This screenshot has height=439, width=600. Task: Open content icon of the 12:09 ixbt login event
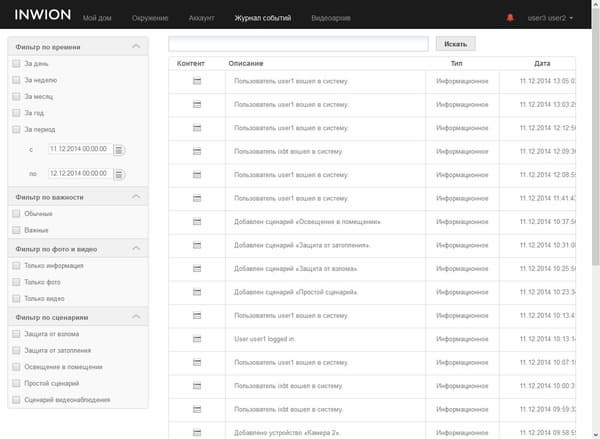pos(197,151)
